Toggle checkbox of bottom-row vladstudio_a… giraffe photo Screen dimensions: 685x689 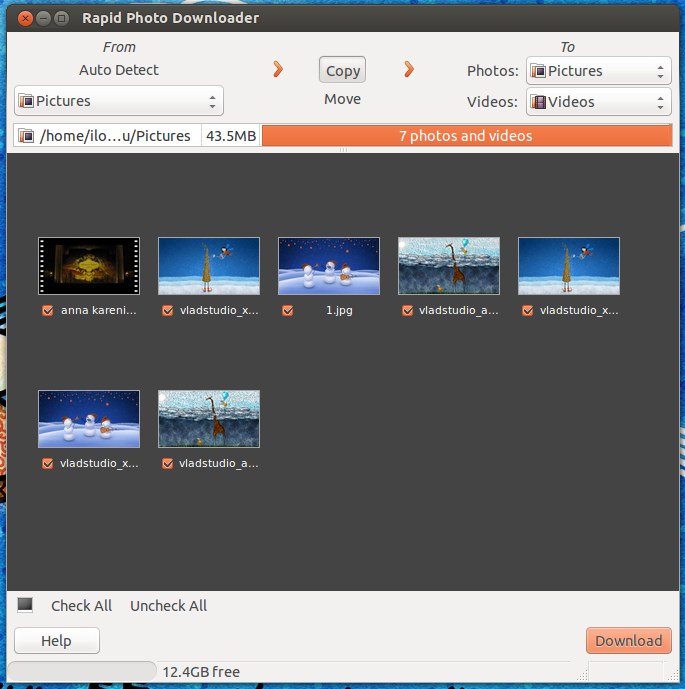(x=167, y=464)
